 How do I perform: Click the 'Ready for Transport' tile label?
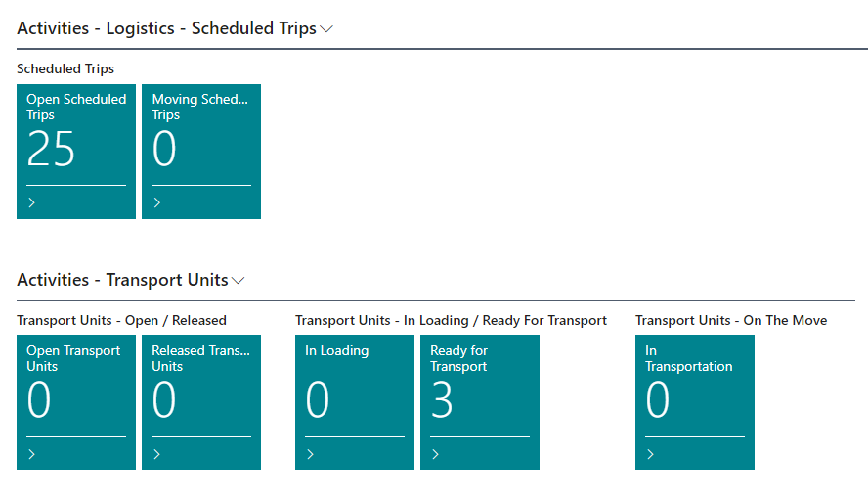click(458, 358)
